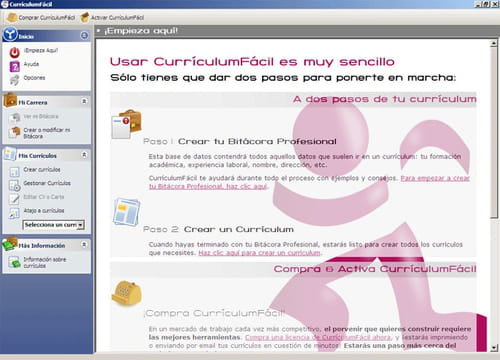This screenshot has height=360, width=500.
Task: Open the purple Ayuda help icon
Action: click(x=14, y=66)
